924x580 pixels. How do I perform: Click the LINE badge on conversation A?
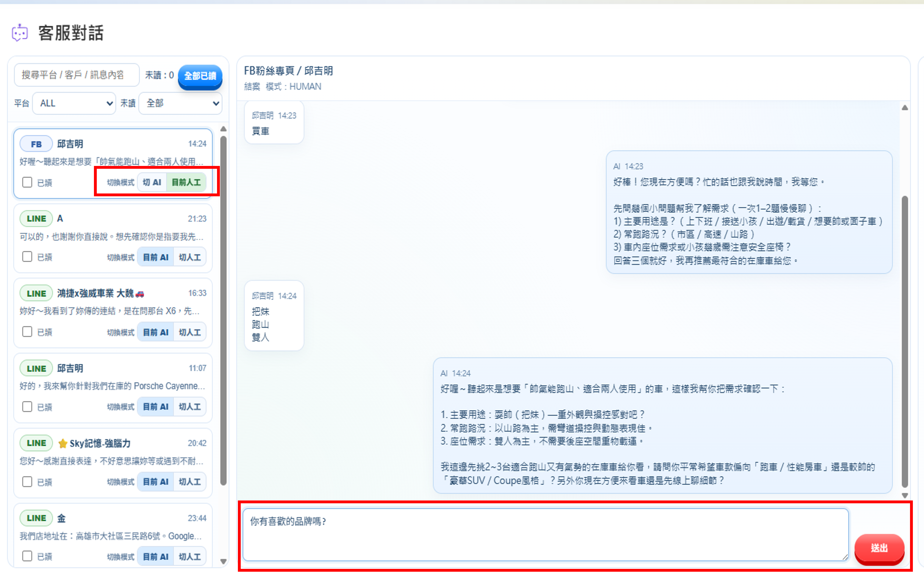(36, 218)
